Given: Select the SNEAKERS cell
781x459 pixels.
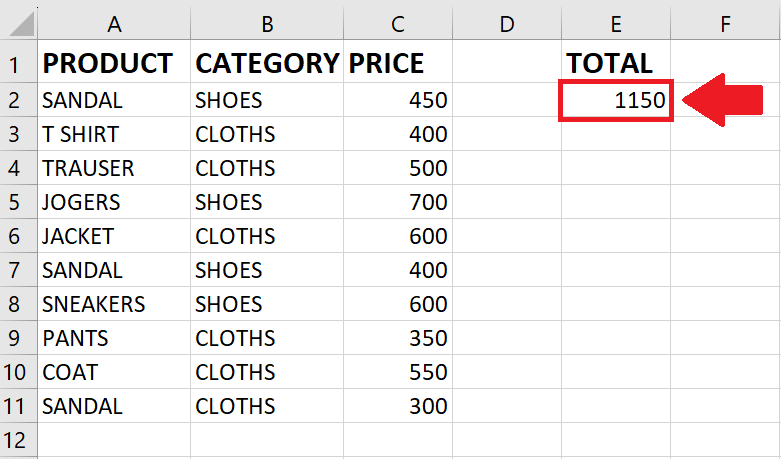Looking at the screenshot, I should tap(114, 304).
